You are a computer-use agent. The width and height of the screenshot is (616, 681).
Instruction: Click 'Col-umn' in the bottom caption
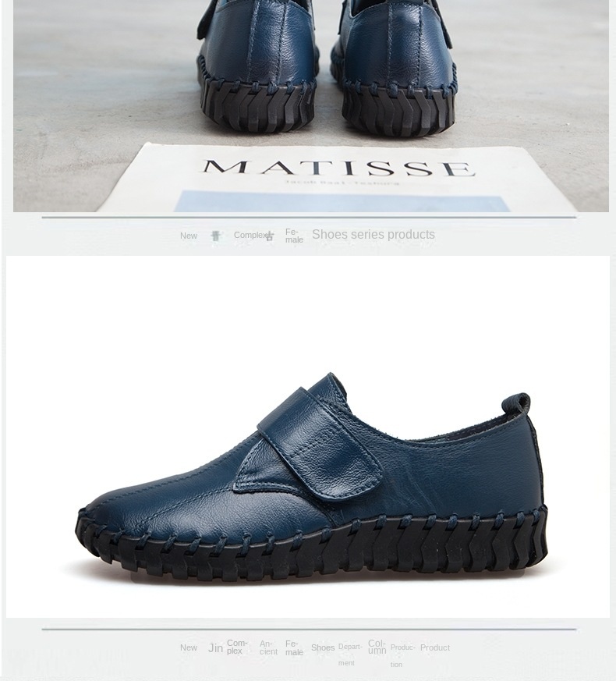point(377,647)
